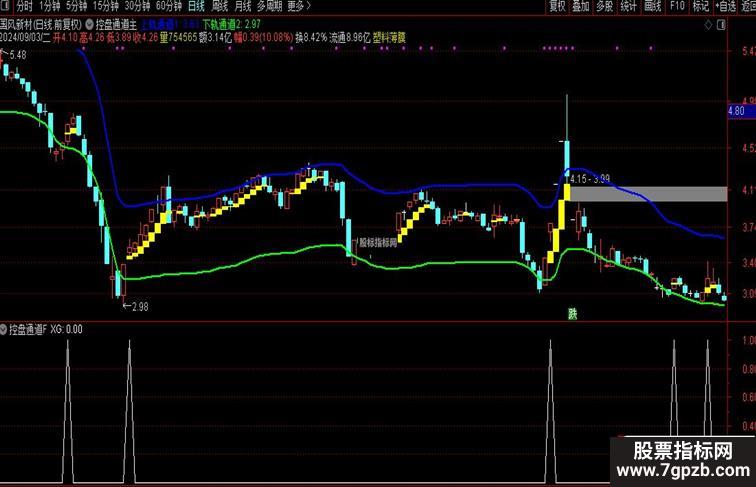Screen dimensions: 756x487
Task: Open F10 company information
Action: 677,6
